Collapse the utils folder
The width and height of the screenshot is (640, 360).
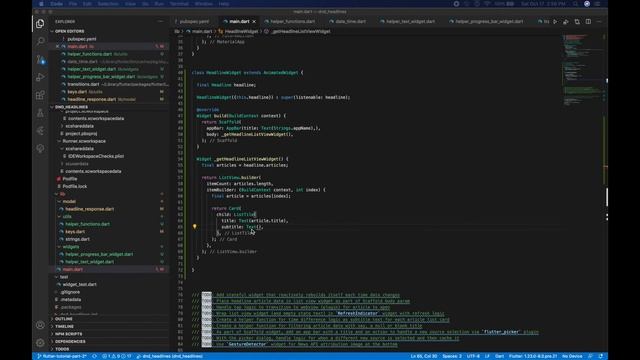click(x=67, y=217)
